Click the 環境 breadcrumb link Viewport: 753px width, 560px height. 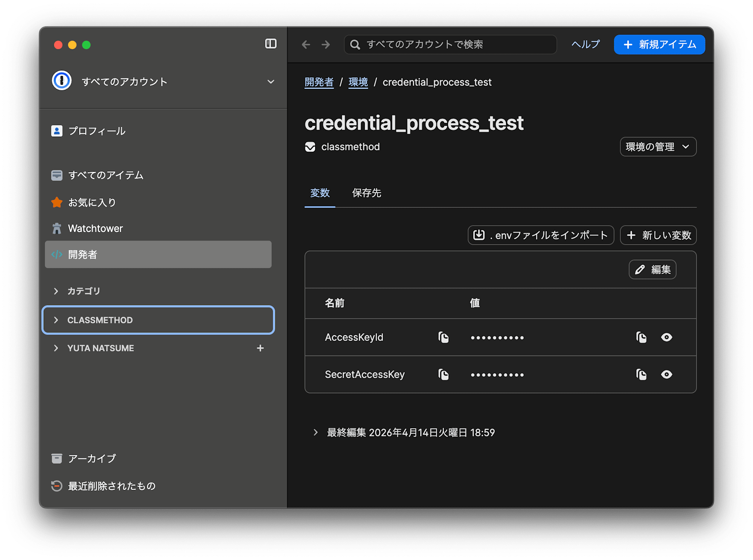(x=358, y=82)
